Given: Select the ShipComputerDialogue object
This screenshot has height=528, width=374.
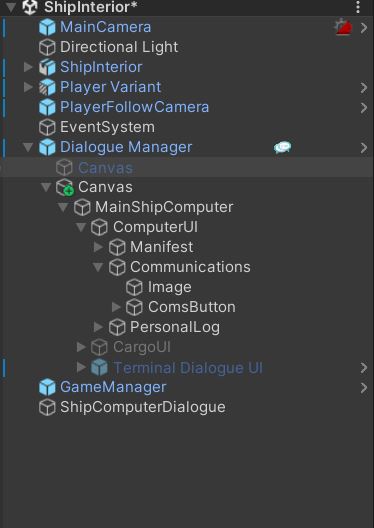Looking at the screenshot, I should (187, 407).
